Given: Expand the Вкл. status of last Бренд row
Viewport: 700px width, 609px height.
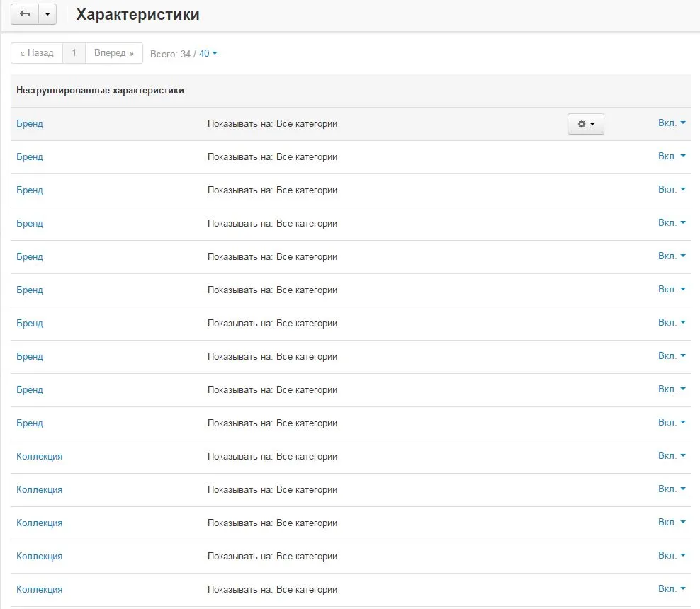Looking at the screenshot, I should [672, 422].
